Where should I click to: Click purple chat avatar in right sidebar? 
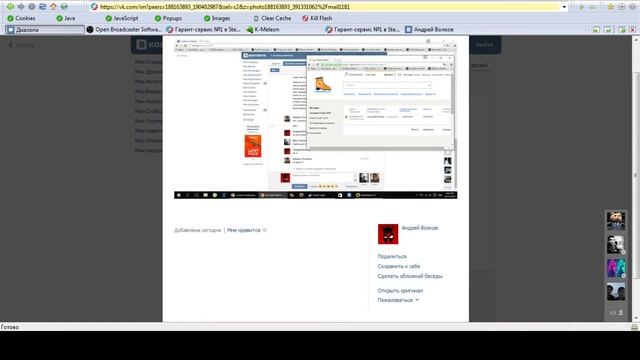[x=616, y=268]
